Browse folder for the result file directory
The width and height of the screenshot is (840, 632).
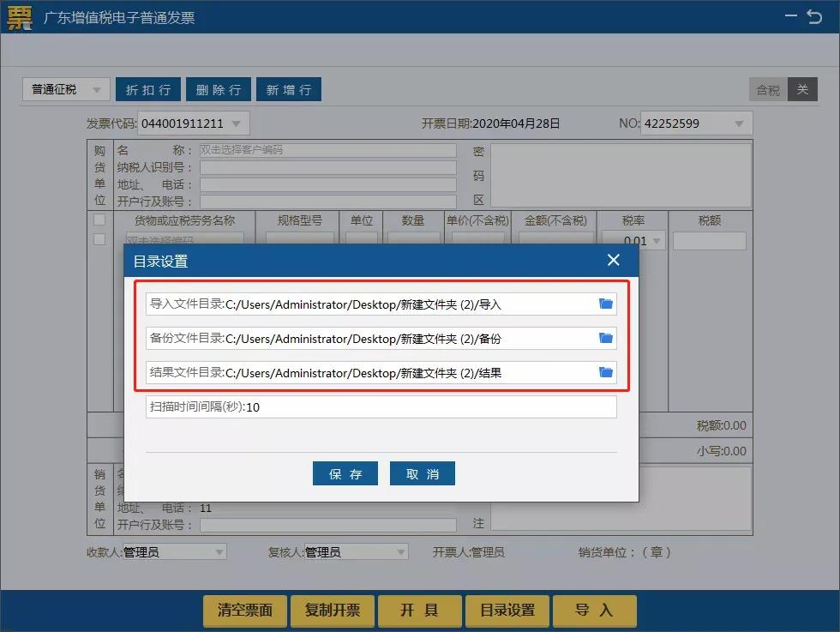coord(606,372)
